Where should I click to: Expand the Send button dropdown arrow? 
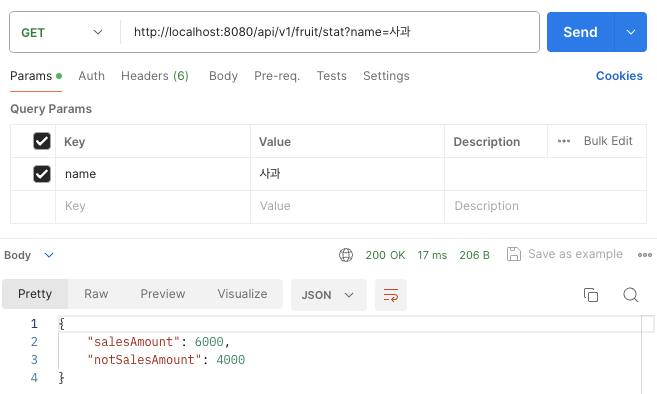[631, 32]
